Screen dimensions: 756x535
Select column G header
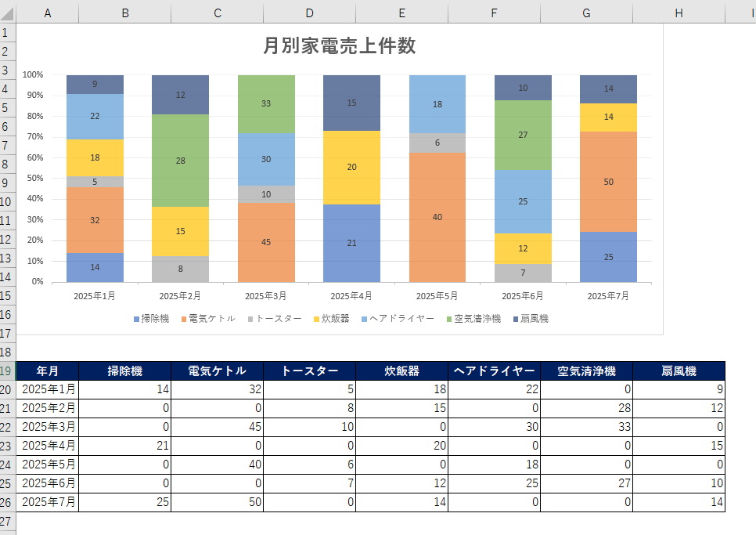(x=586, y=13)
